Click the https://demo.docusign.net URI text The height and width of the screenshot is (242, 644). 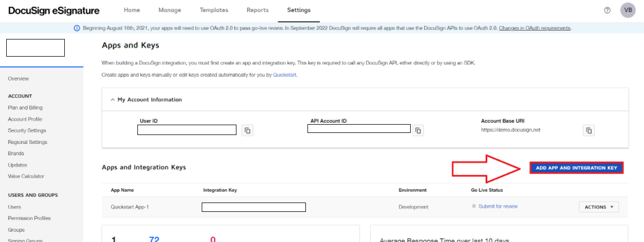click(511, 130)
